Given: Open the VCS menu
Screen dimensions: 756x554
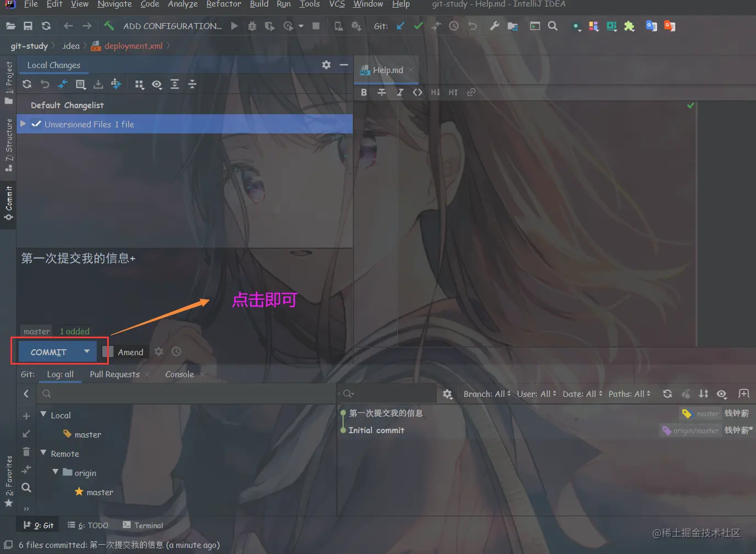Looking at the screenshot, I should pos(337,4).
